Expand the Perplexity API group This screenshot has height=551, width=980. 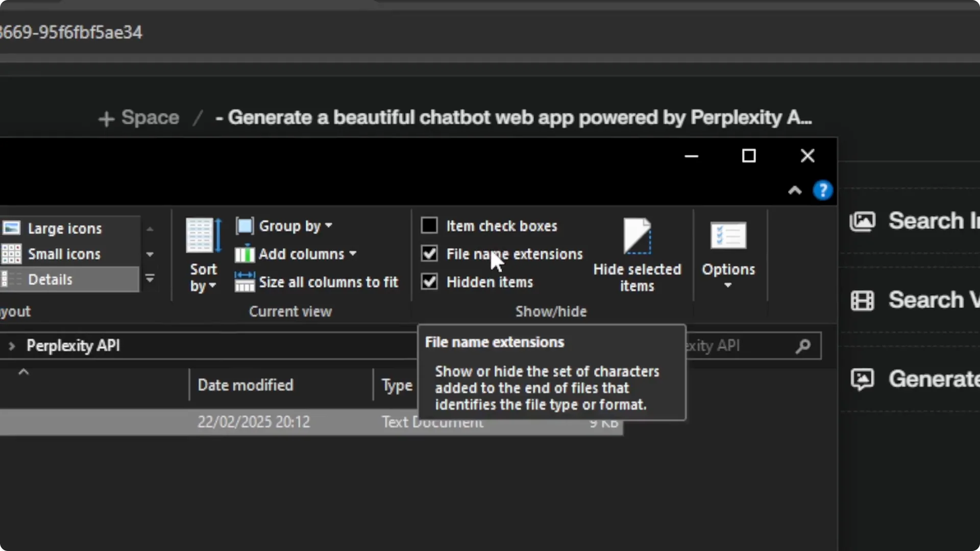(x=11, y=345)
